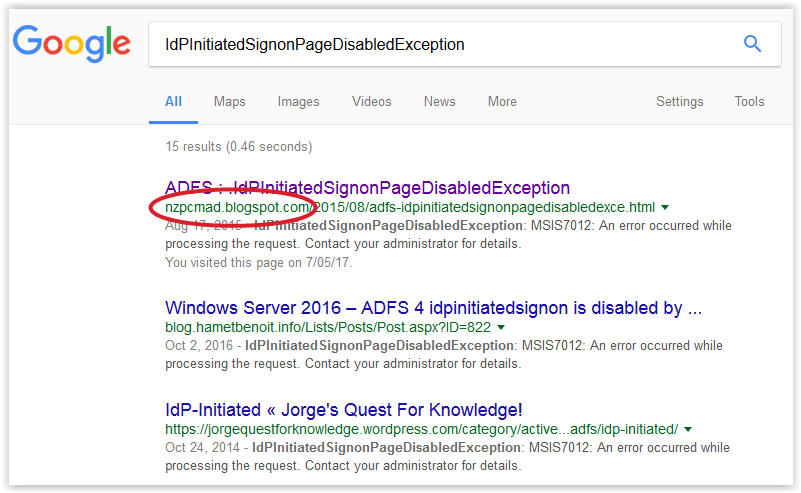This screenshot has height=493, width=801.
Task: Expand dropdown arrow beside nzpcmad.blogspot.com URL
Action: (x=665, y=207)
